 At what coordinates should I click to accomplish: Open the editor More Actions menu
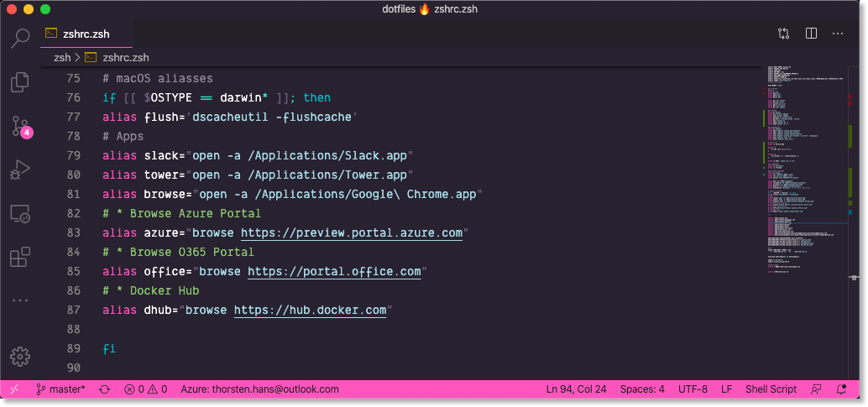838,34
